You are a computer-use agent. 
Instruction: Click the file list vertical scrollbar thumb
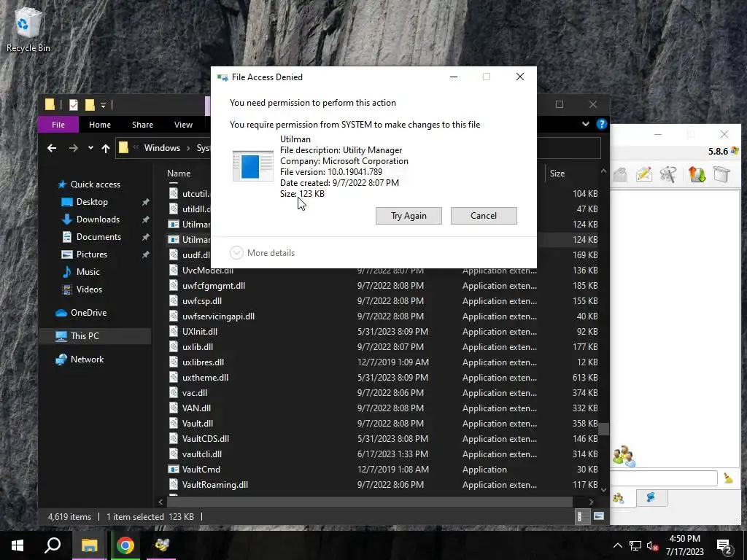pyautogui.click(x=604, y=429)
